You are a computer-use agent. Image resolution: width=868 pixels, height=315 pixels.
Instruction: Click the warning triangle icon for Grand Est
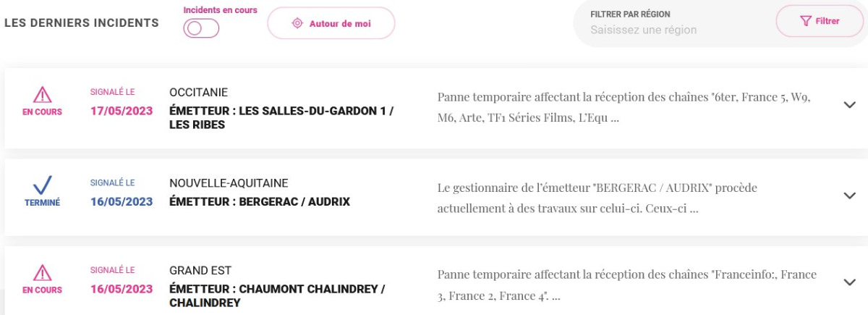pos(43,272)
